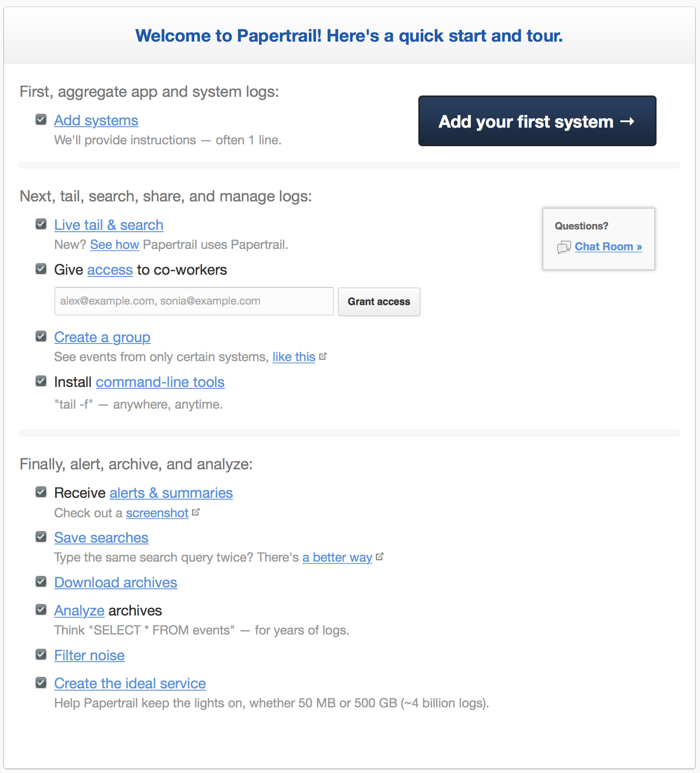Click the See how link
The width and height of the screenshot is (700, 773).
115,244
